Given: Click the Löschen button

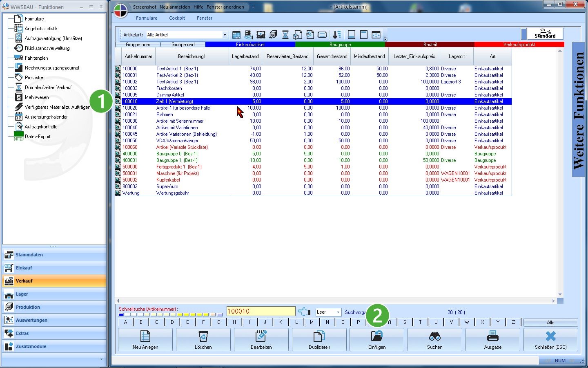Looking at the screenshot, I should tap(203, 340).
